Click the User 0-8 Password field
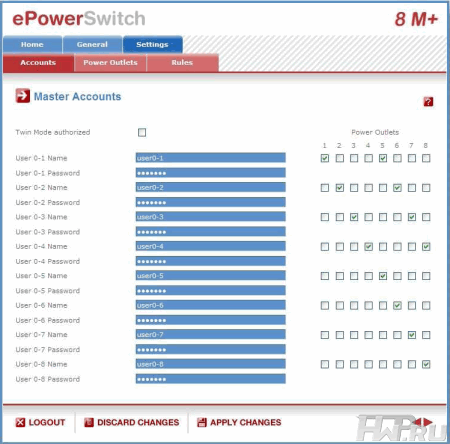 click(x=211, y=379)
